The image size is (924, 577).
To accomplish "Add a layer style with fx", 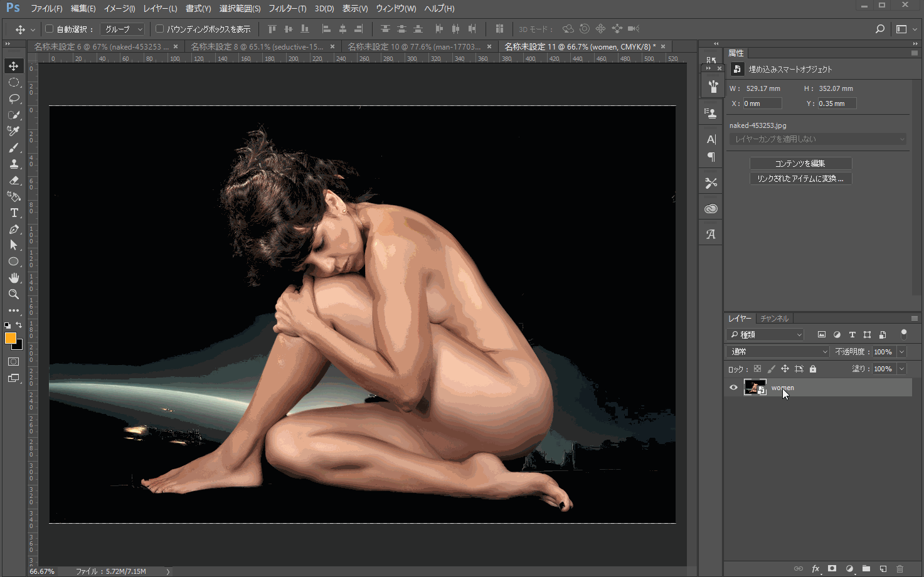I will (x=815, y=568).
